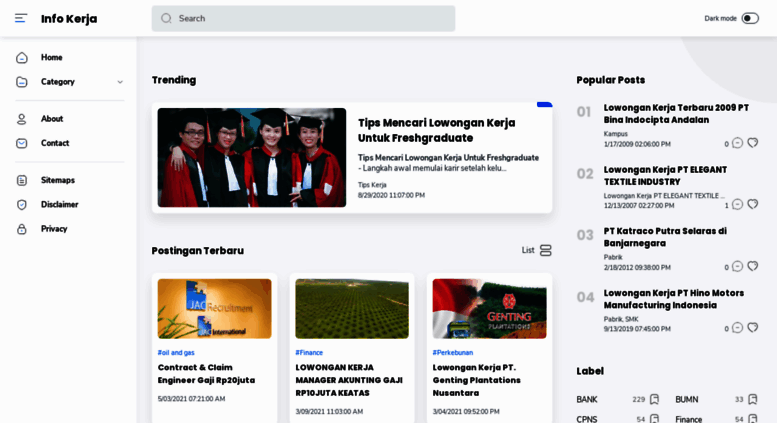Click bookmark icon beside Finance label
The height and width of the screenshot is (423, 777).
(x=753, y=419)
